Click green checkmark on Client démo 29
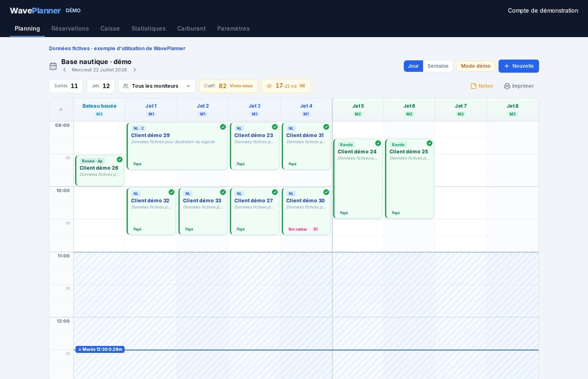This screenshot has width=588, height=379. (x=223, y=127)
